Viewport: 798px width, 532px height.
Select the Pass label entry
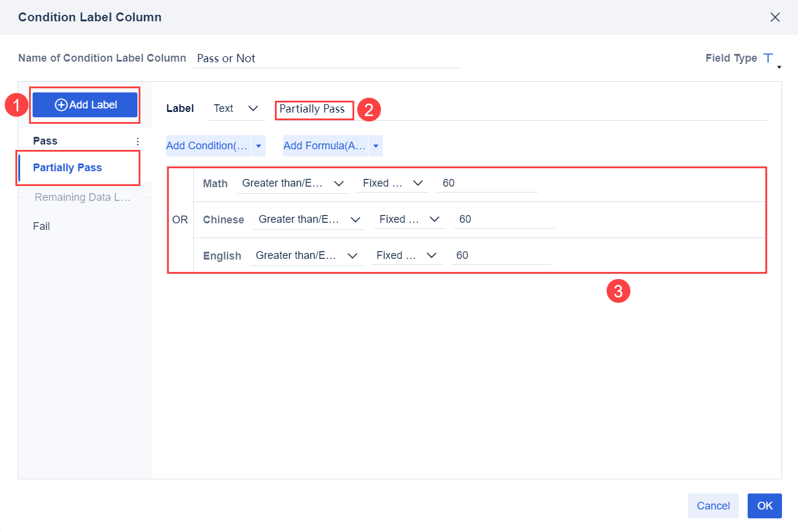pyautogui.click(x=44, y=140)
